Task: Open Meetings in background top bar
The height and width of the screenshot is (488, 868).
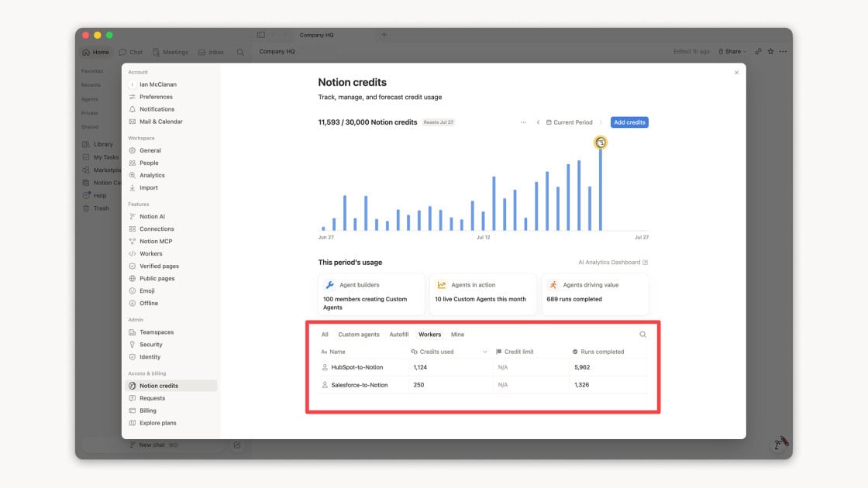Action: (x=170, y=52)
